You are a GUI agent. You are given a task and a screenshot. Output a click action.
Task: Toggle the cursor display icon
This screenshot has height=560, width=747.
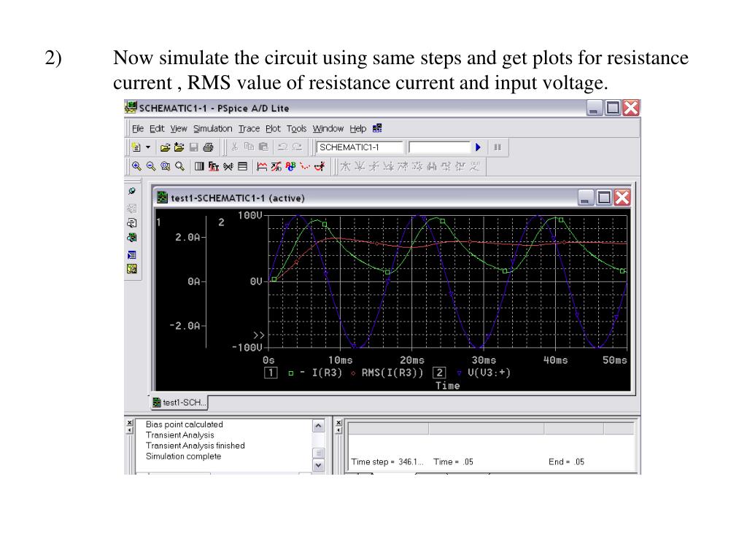pyautogui.click(x=320, y=166)
